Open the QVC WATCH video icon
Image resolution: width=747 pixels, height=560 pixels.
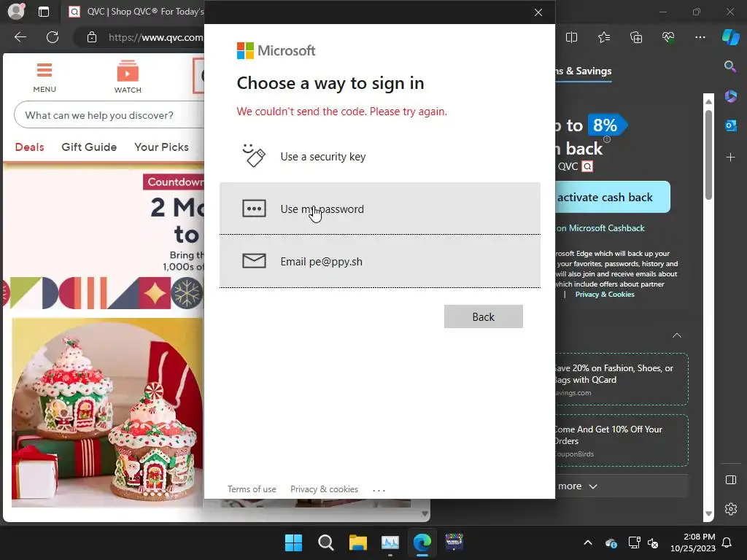pyautogui.click(x=128, y=77)
